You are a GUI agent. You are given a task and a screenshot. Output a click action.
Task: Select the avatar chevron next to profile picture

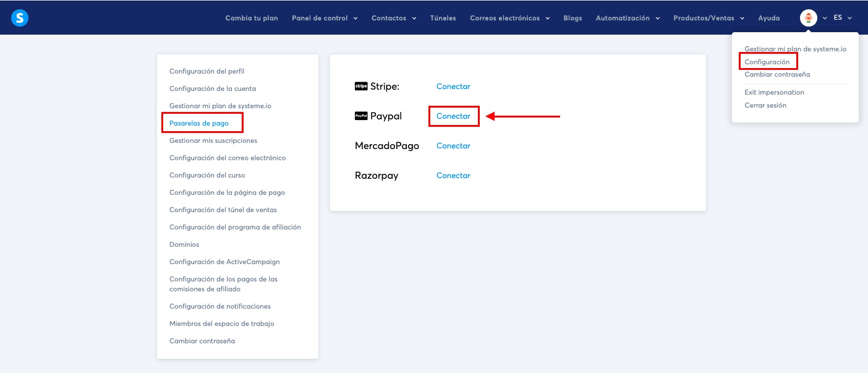tap(824, 18)
